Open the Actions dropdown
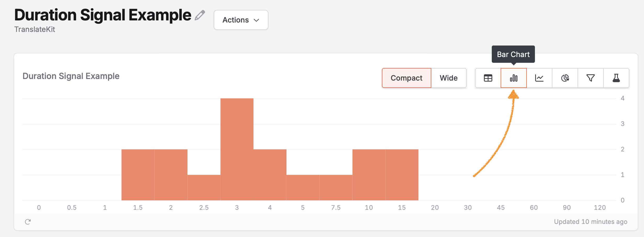This screenshot has width=644, height=237. [241, 20]
